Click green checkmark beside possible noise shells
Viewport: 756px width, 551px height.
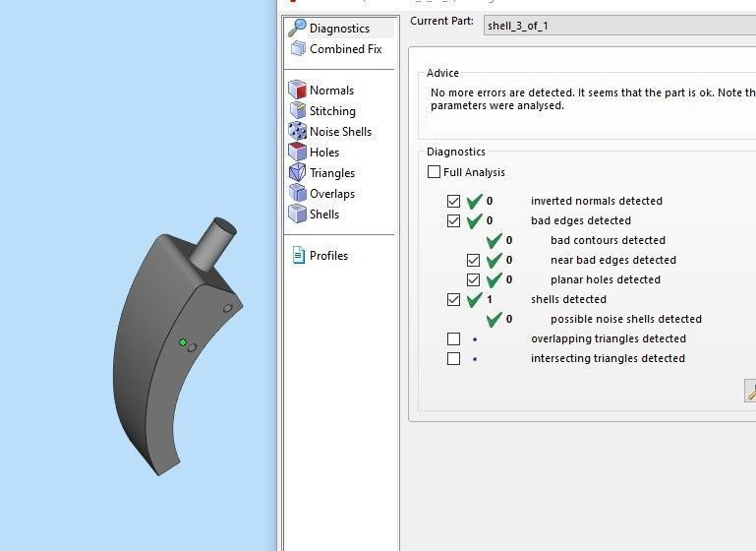click(494, 319)
